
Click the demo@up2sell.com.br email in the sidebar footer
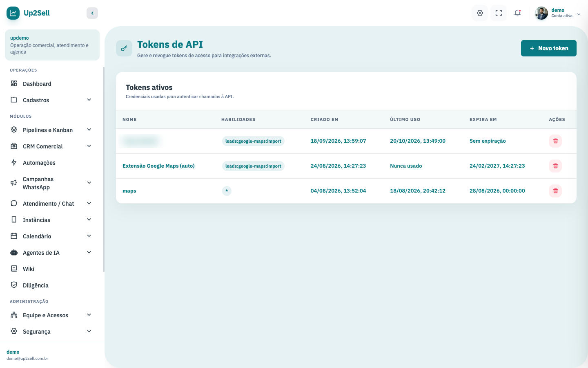(x=27, y=359)
